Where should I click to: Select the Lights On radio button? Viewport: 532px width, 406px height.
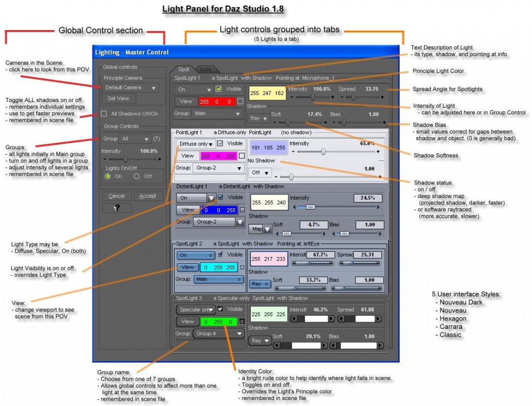[x=108, y=177]
